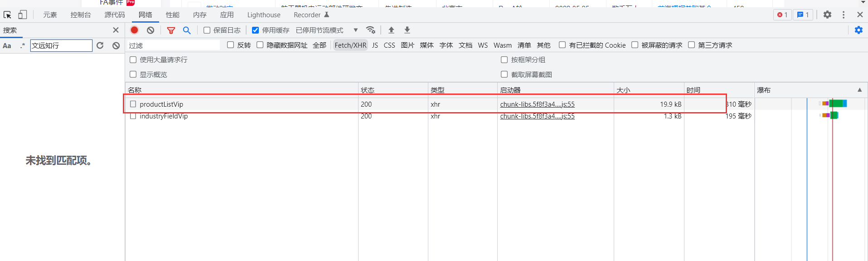The width and height of the screenshot is (868, 261).
Task: Enable the 保留日志 checkbox
Action: pyautogui.click(x=207, y=30)
